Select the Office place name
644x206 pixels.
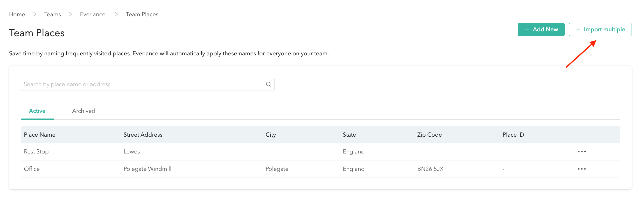pyautogui.click(x=32, y=169)
